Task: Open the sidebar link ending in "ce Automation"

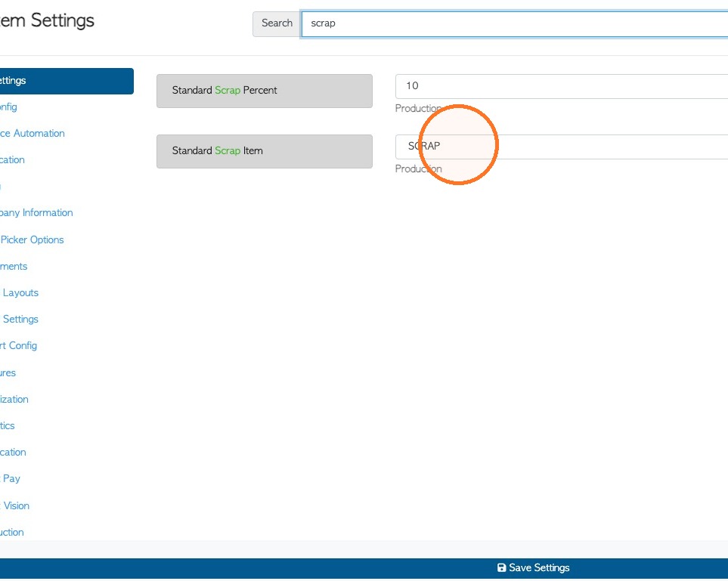Action: 32,134
